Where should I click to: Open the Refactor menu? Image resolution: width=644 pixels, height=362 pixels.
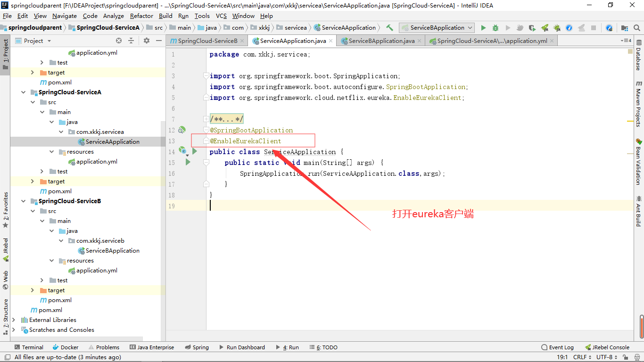coord(141,16)
